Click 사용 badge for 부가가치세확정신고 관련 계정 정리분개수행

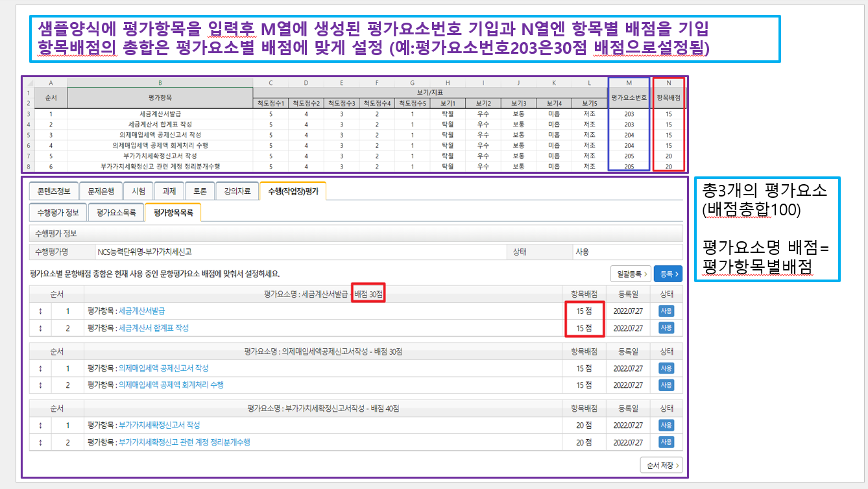point(666,442)
